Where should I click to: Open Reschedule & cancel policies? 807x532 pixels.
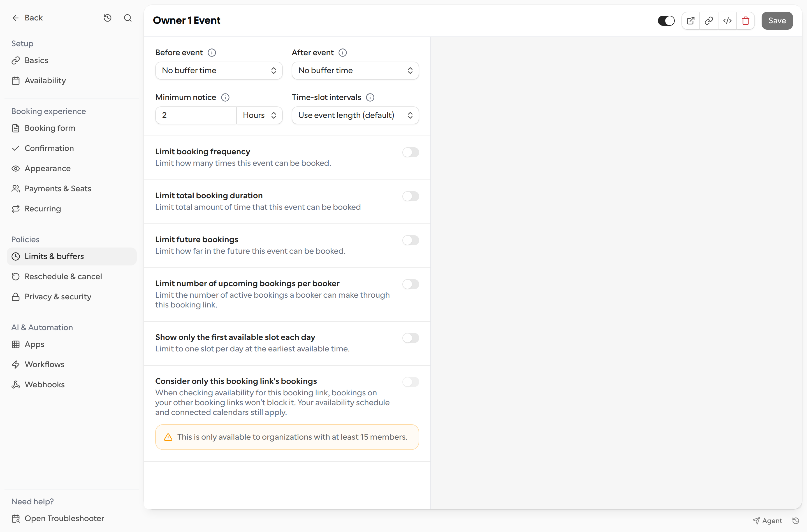click(x=72, y=277)
